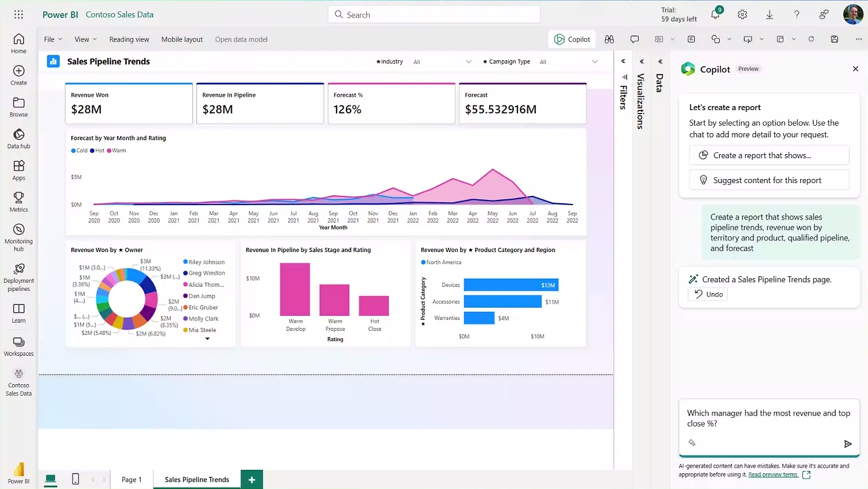Click the Hot legend color marker
This screenshot has width=868, height=489.
point(92,151)
